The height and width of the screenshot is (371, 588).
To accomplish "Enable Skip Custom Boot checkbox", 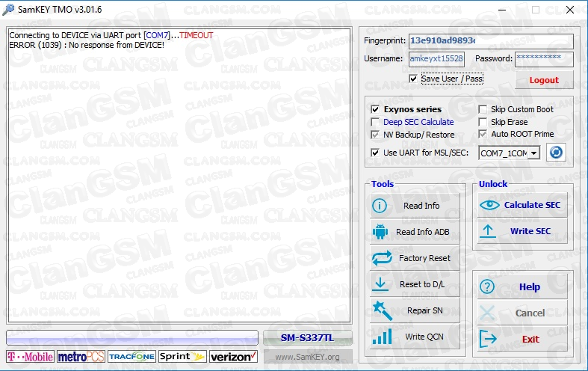I will coord(483,109).
